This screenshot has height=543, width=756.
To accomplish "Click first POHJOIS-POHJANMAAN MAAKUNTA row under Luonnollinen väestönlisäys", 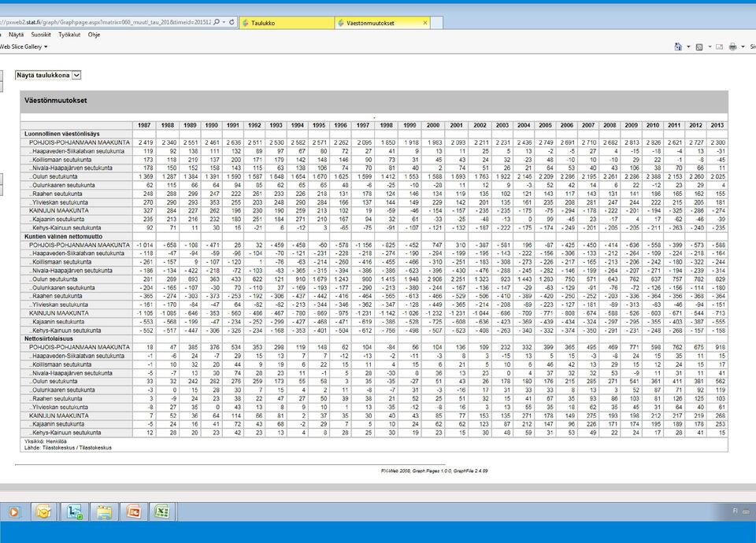I will [x=79, y=142].
